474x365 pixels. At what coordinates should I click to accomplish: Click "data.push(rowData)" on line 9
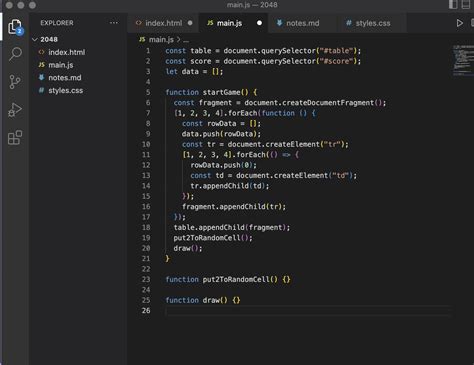[x=219, y=134]
